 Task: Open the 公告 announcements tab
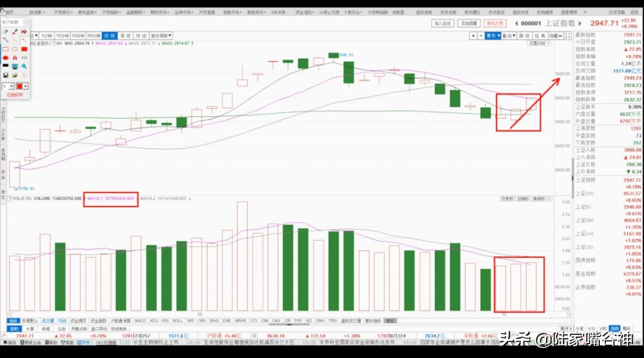[61, 329]
